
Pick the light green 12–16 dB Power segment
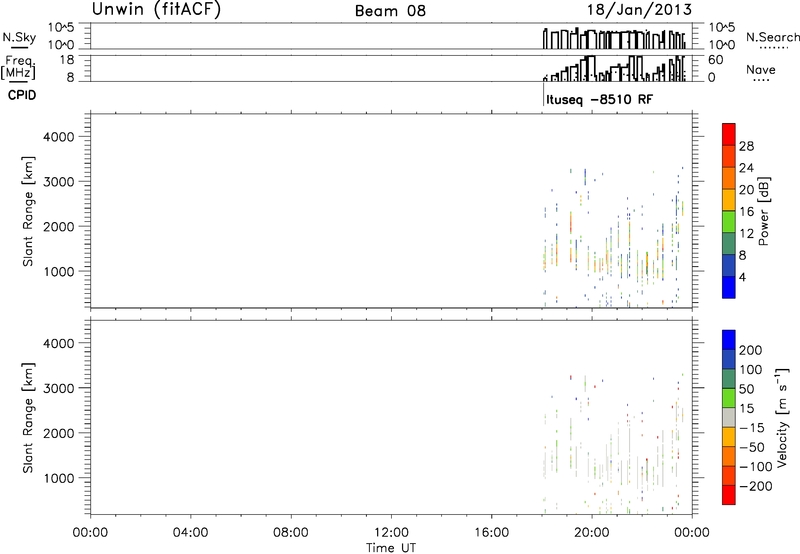pos(729,222)
